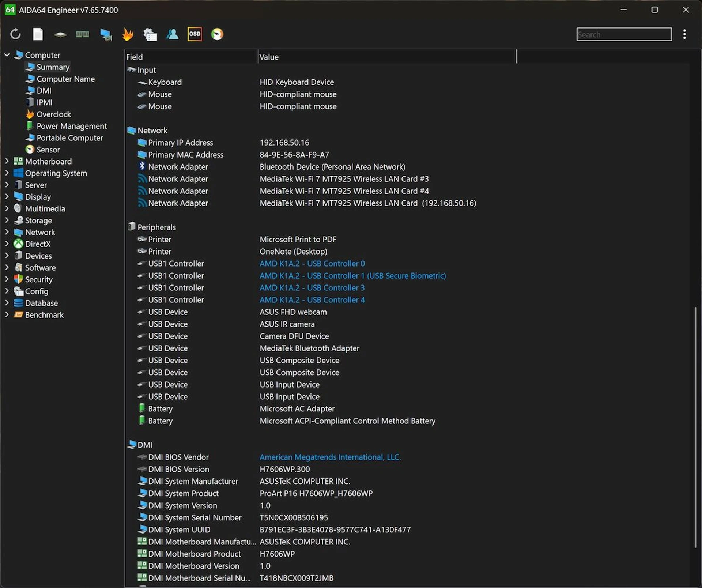Select the Database category in sidebar

[36, 303]
